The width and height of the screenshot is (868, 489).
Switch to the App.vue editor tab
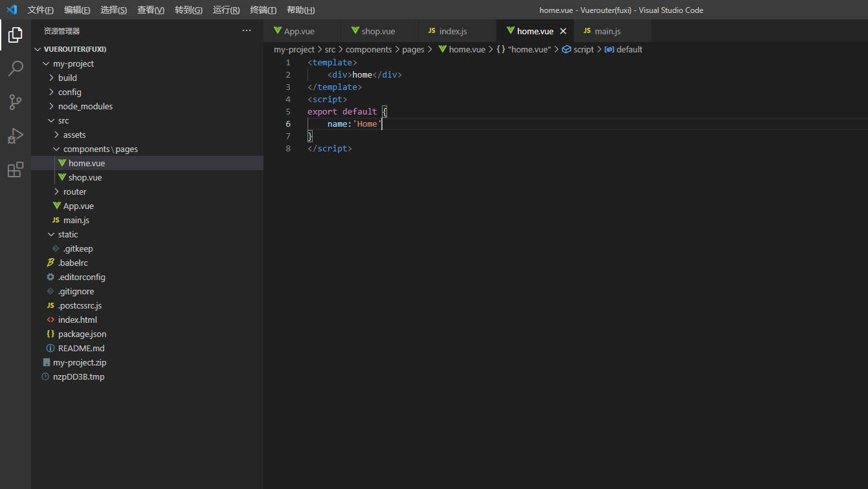click(x=302, y=31)
